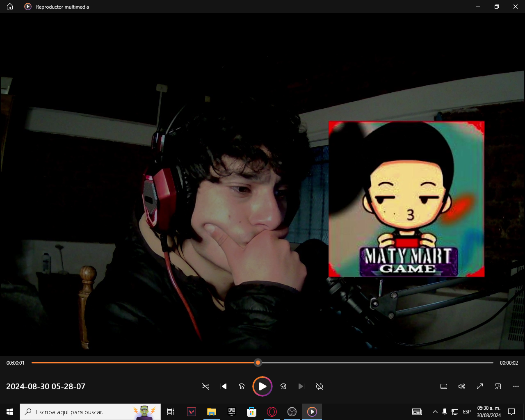Go to the next track
Screen dimensions: 525x420
click(301, 386)
